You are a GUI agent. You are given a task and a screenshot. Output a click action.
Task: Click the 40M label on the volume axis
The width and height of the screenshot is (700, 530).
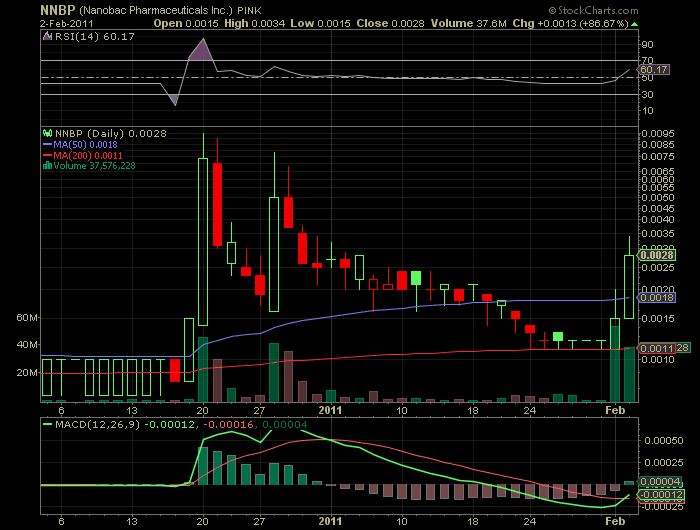pyautogui.click(x=27, y=345)
